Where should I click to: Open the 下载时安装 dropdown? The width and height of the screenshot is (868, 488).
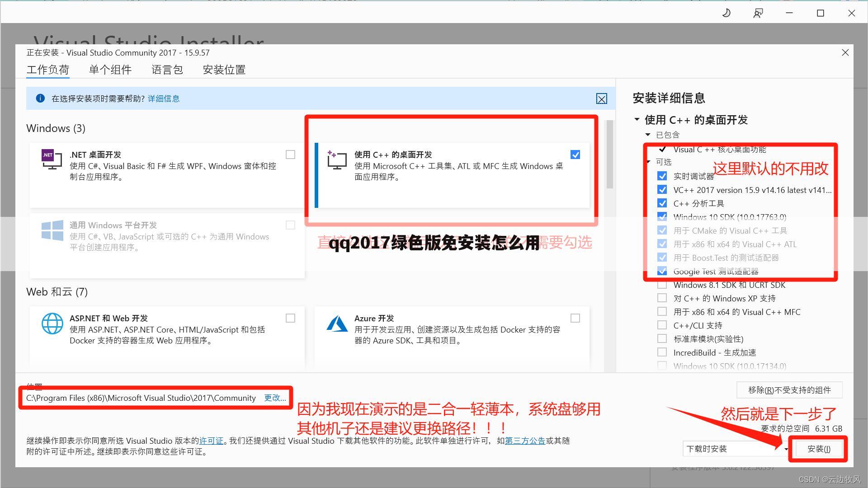pos(736,449)
